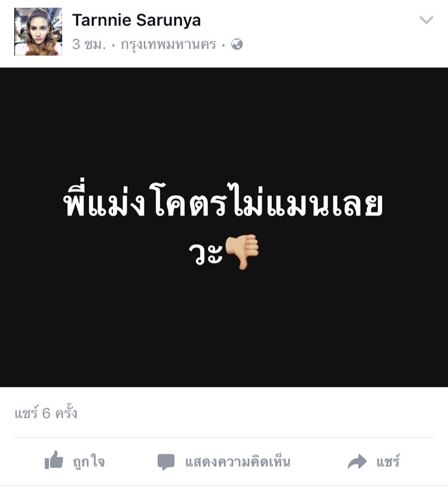Image resolution: width=448 pixels, height=487 pixels.
Task: Click the 'วะ' text beside the emoji
Action: (x=206, y=253)
